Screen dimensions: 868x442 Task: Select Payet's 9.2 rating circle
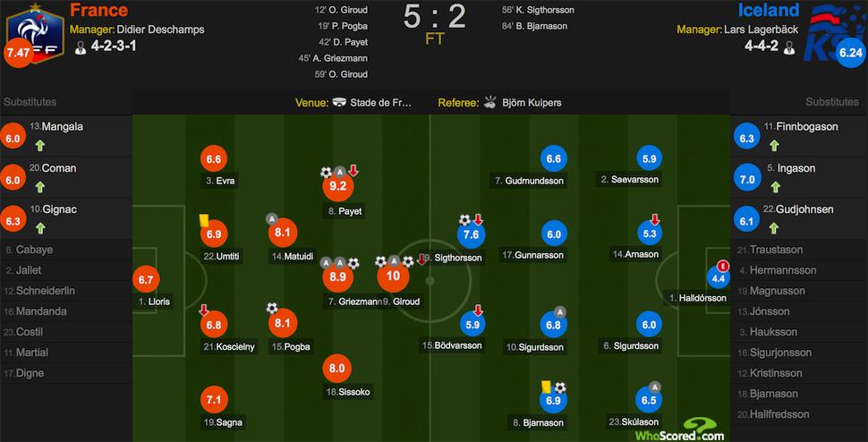pos(338,186)
